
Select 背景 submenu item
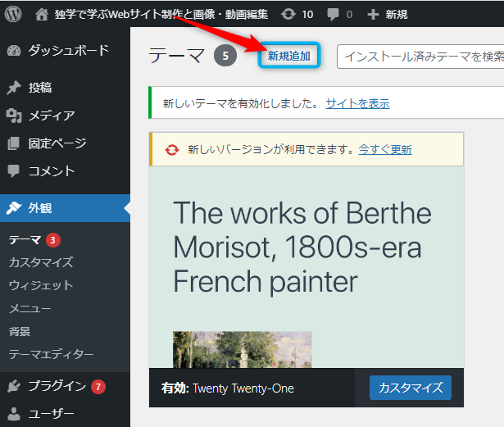pos(20,331)
